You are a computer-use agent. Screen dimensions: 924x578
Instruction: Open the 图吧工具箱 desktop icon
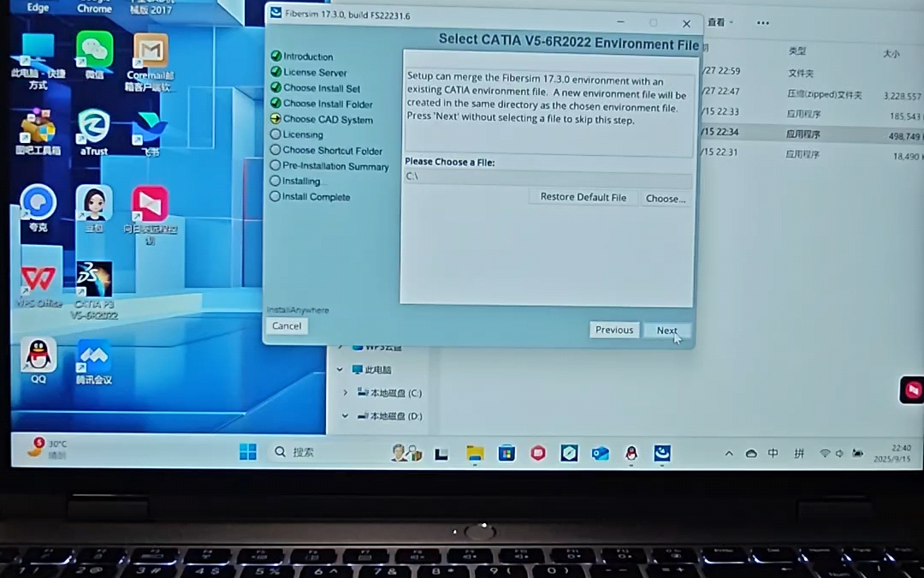pyautogui.click(x=38, y=132)
